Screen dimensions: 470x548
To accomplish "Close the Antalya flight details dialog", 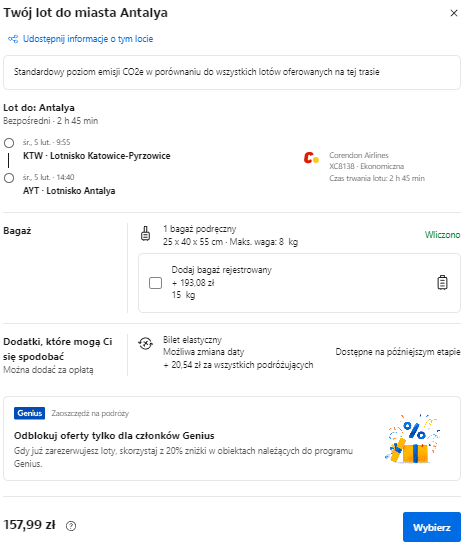I will point(454,13).
